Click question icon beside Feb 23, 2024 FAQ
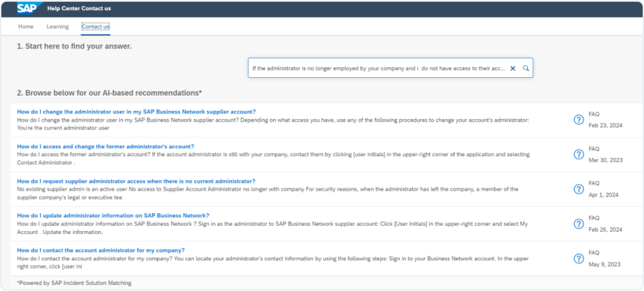Viewport: 644px width, 291px height. pos(578,120)
